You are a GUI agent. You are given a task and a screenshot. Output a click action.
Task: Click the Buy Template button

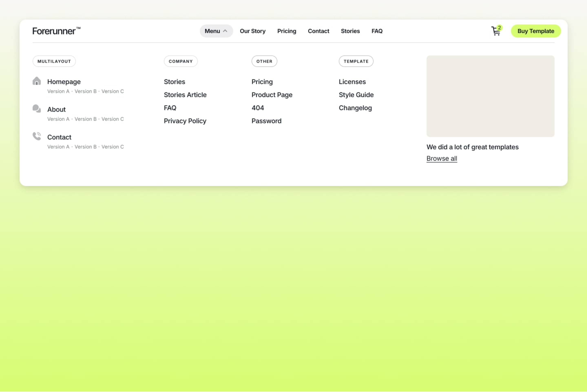[x=536, y=31]
